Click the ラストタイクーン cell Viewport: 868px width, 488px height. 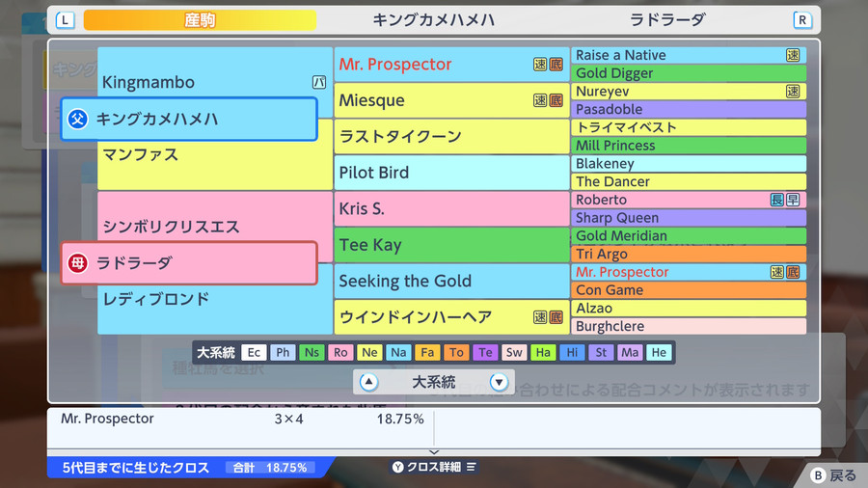tap(451, 136)
